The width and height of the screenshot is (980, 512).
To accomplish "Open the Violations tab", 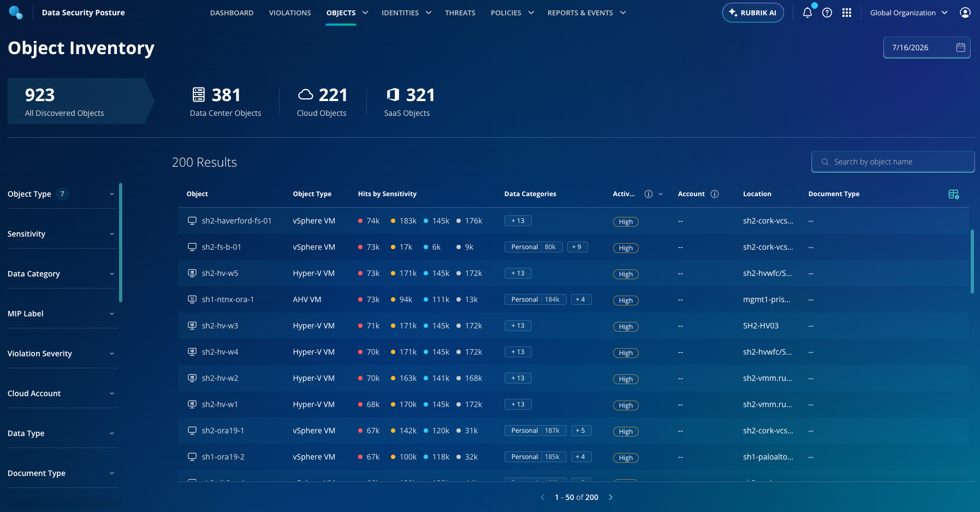I will pos(290,13).
